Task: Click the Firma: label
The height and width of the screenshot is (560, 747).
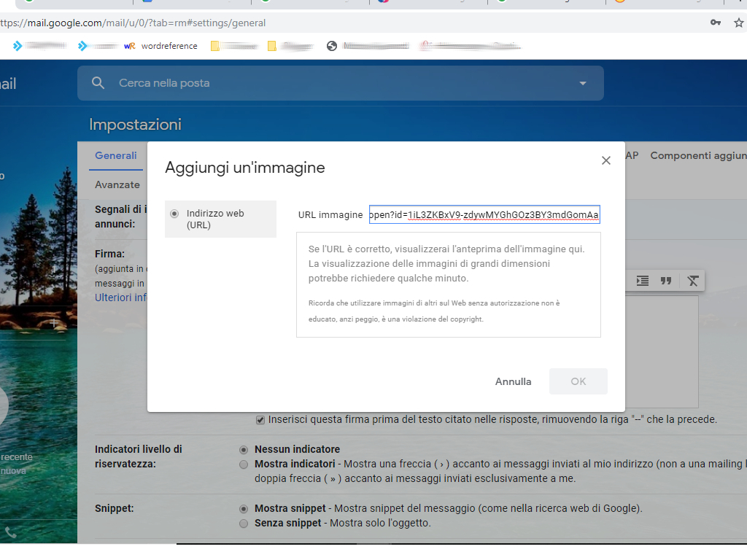Action: tap(109, 254)
